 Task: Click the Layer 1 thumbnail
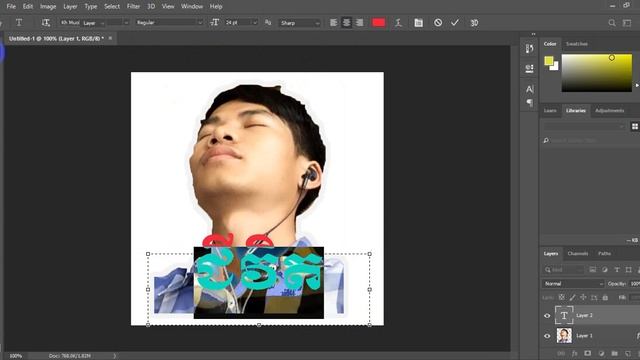(564, 336)
